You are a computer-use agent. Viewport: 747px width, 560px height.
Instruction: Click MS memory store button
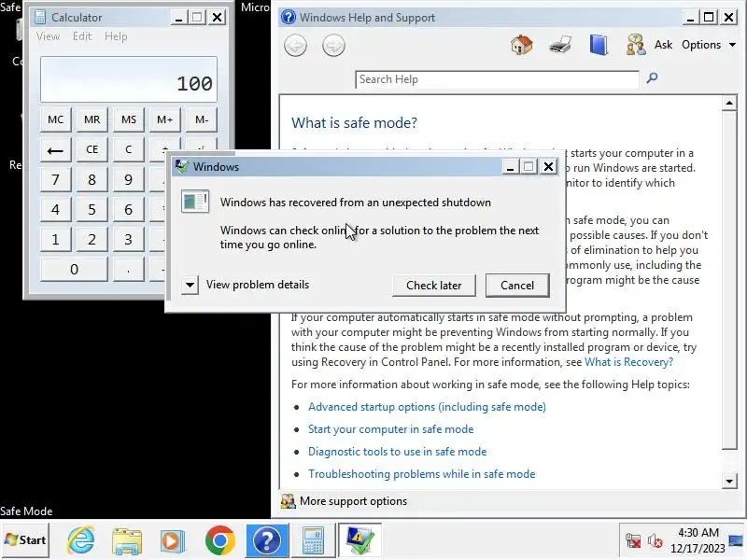click(129, 119)
